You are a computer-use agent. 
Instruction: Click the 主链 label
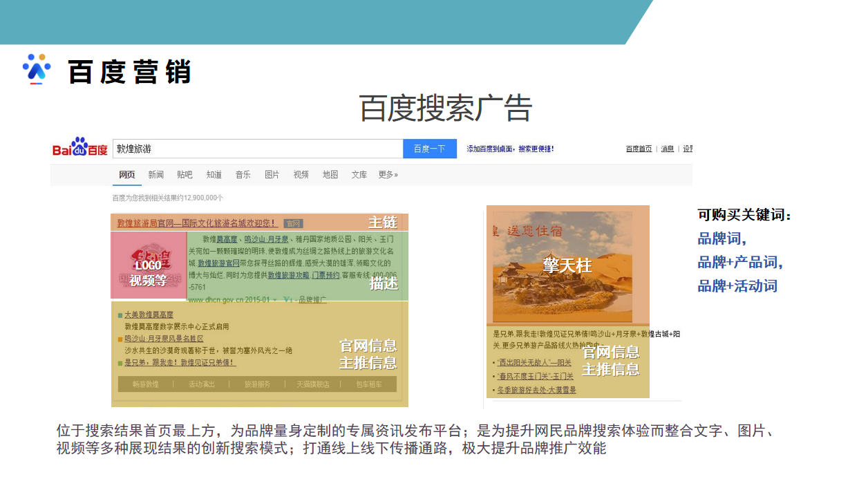click(x=382, y=222)
